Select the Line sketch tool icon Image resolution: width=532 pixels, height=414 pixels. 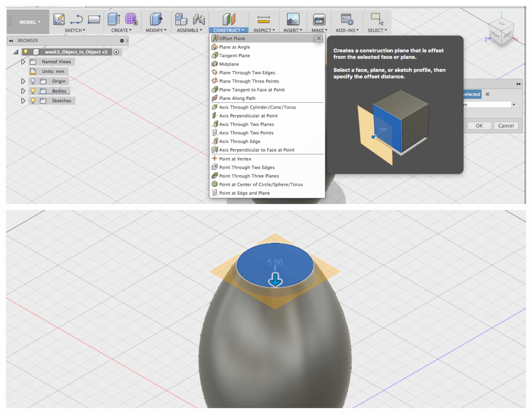point(77,20)
